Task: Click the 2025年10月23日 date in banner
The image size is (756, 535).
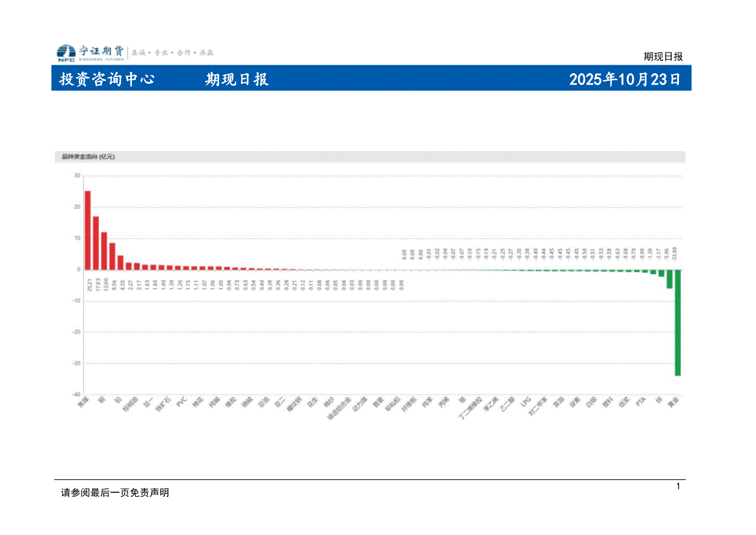Action: (624, 80)
